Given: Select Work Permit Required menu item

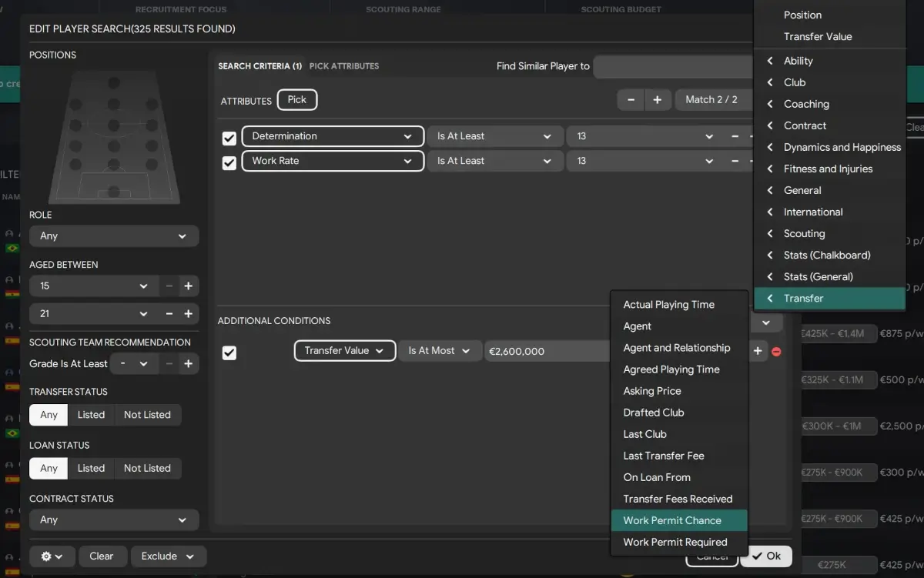Looking at the screenshot, I should [x=679, y=542].
